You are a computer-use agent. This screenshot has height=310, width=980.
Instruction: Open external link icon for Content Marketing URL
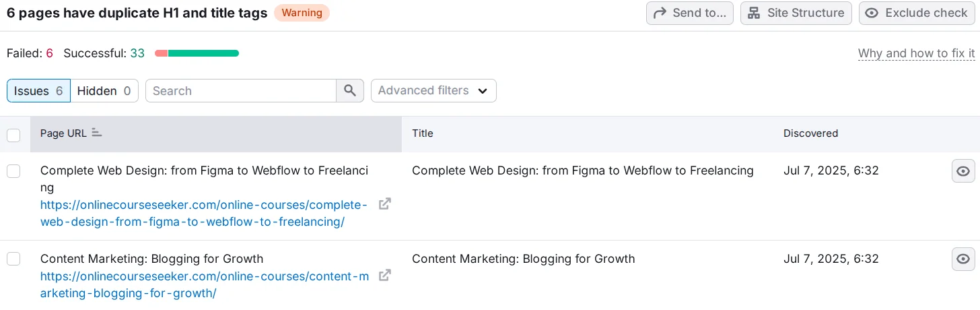pyautogui.click(x=385, y=276)
